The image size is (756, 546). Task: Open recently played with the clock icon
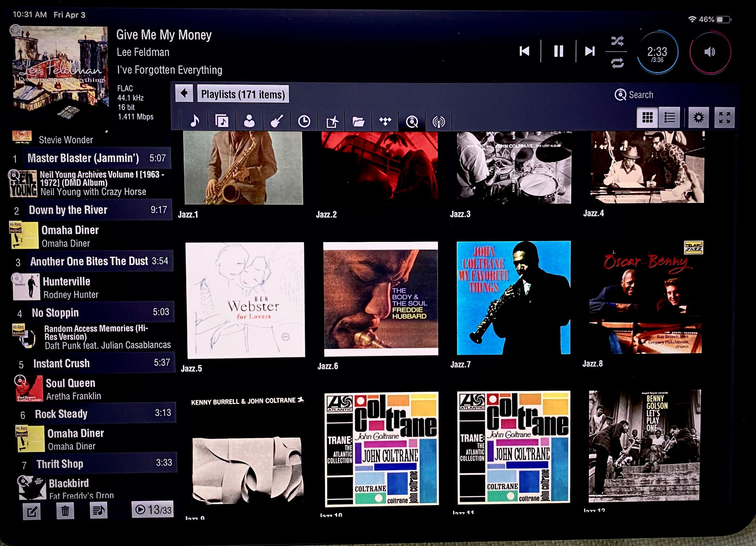[x=304, y=121]
